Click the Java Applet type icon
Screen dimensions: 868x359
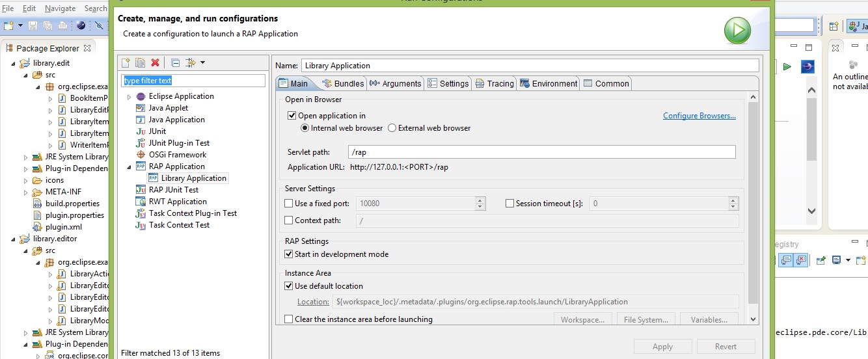click(141, 108)
